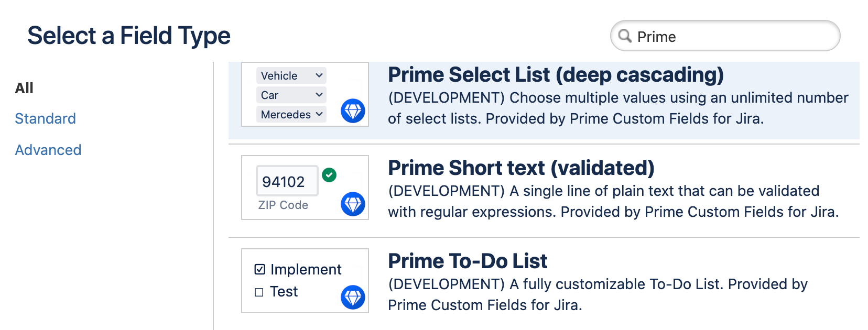This screenshot has width=868, height=330.
Task: Check the Test checkbox in To-Do preview
Action: (259, 291)
